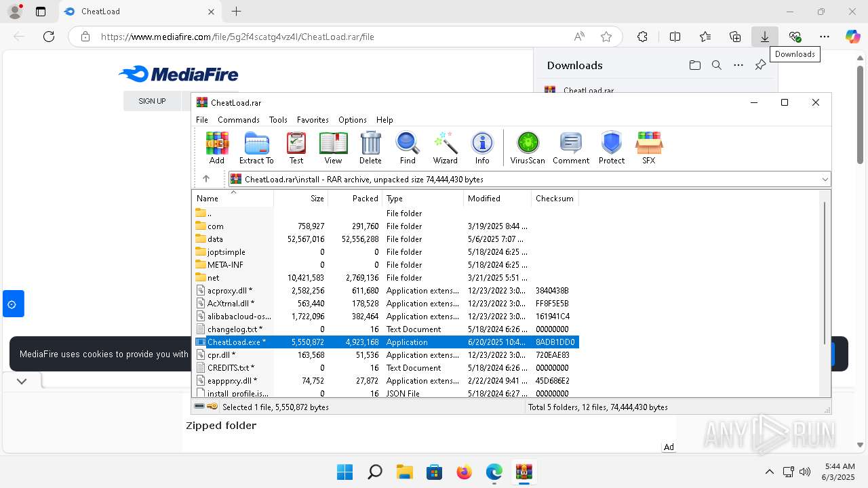This screenshot has height=488, width=868.
Task: Select the com folder row
Action: [386, 226]
